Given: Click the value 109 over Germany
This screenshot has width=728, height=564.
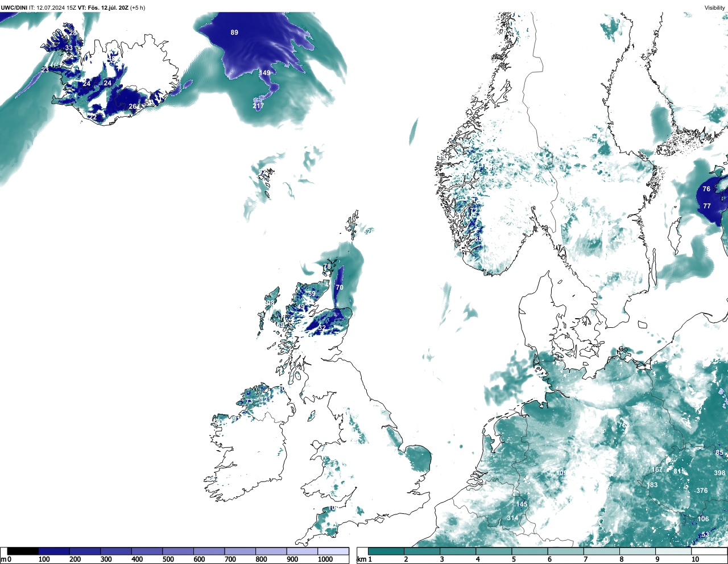Looking at the screenshot, I should point(561,473).
